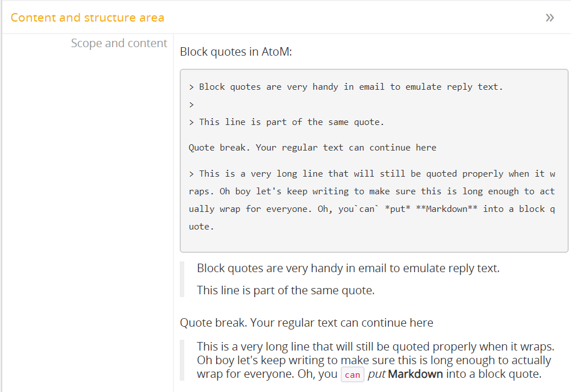Click the pink inline code 'can'

pyautogui.click(x=353, y=375)
